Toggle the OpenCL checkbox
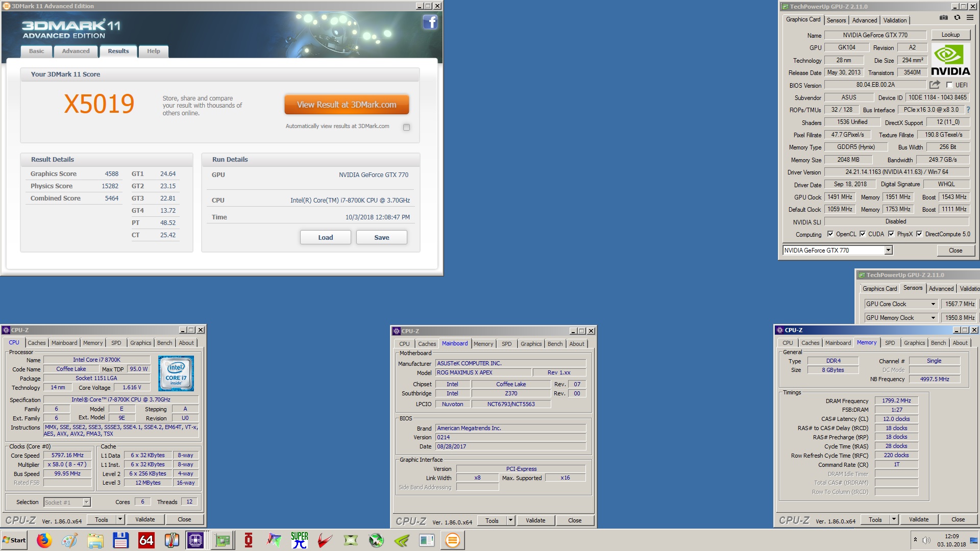 830,234
